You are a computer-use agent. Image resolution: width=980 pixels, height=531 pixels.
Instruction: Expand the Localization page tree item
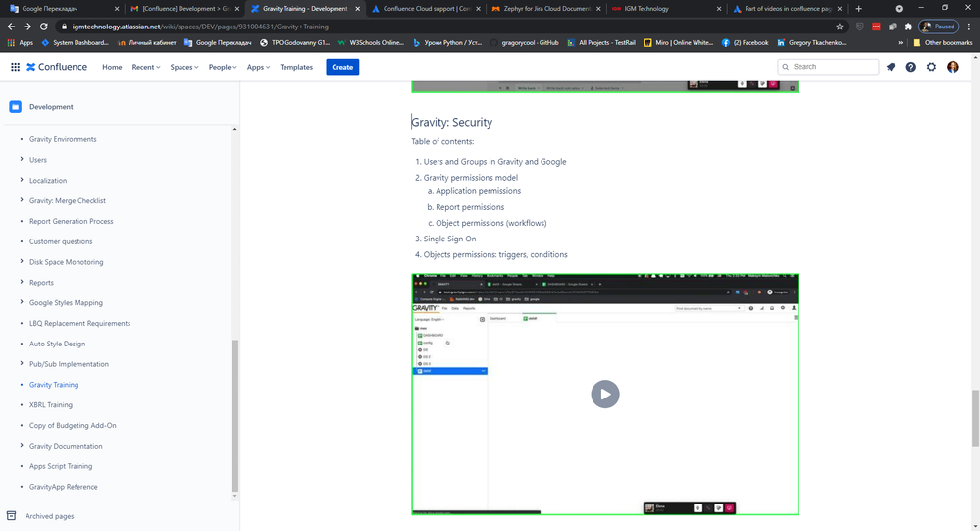point(22,181)
